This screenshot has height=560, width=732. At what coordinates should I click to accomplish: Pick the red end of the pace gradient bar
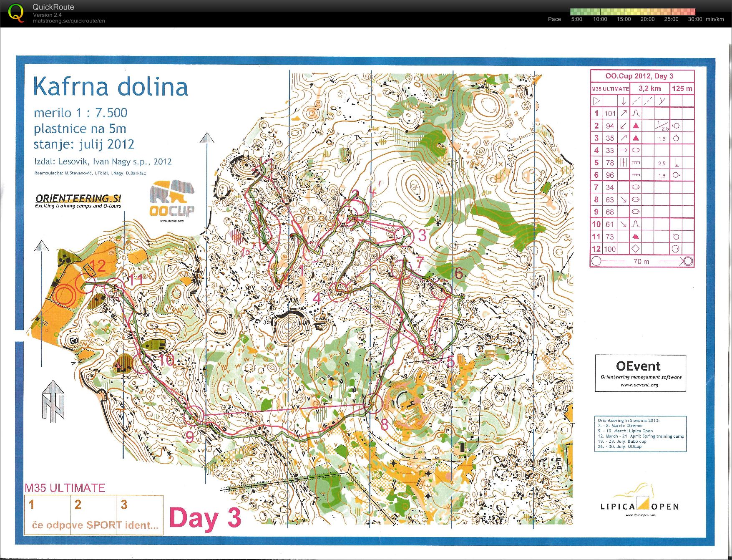point(692,12)
